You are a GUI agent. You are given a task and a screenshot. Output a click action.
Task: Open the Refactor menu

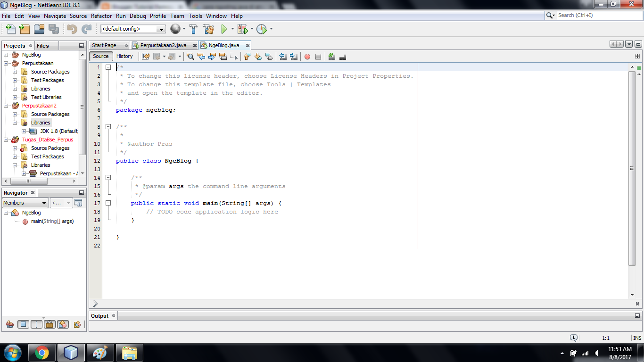tap(101, 16)
